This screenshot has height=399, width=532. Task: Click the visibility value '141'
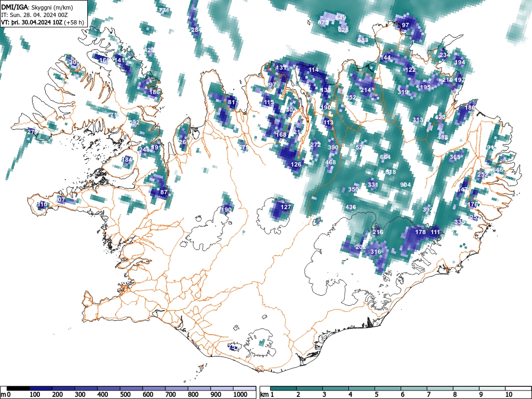click(119, 60)
